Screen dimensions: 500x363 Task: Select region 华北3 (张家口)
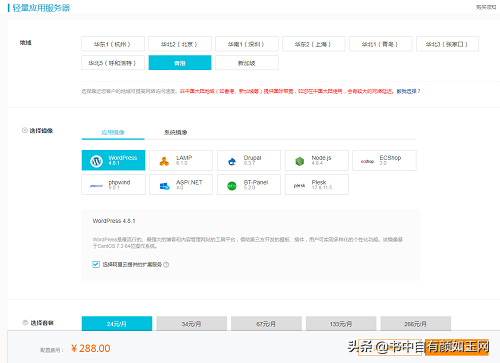click(447, 44)
